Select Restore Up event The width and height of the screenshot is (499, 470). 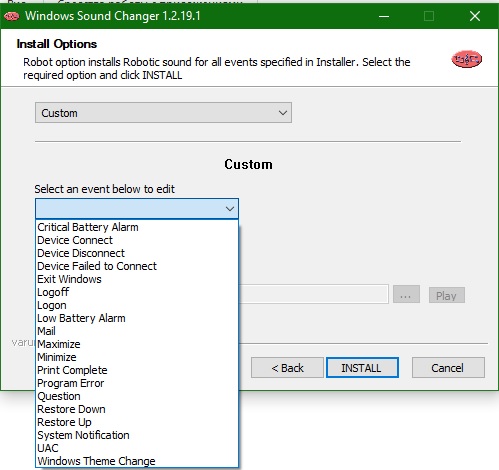point(137,422)
